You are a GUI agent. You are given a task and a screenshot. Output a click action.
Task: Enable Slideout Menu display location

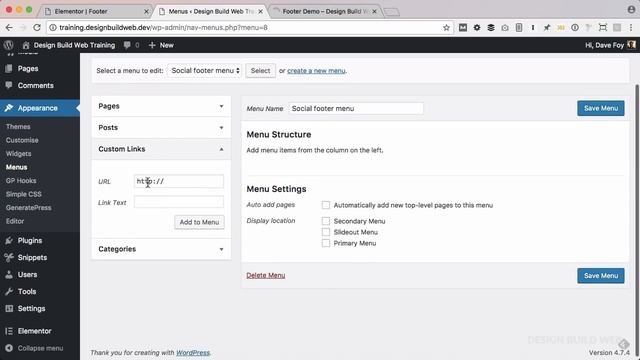point(326,232)
